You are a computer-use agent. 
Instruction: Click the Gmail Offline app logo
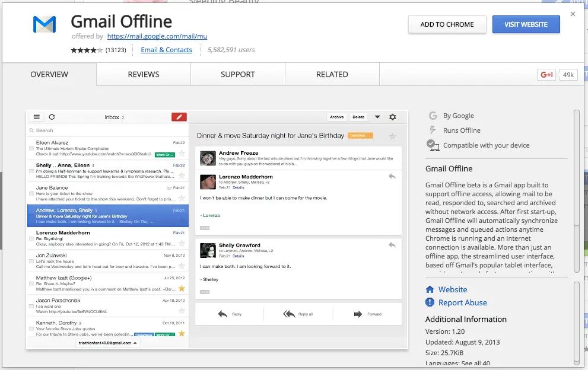[x=44, y=25]
